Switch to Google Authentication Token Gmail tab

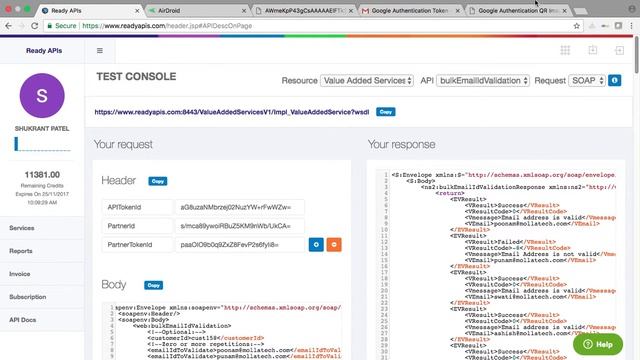tap(411, 11)
